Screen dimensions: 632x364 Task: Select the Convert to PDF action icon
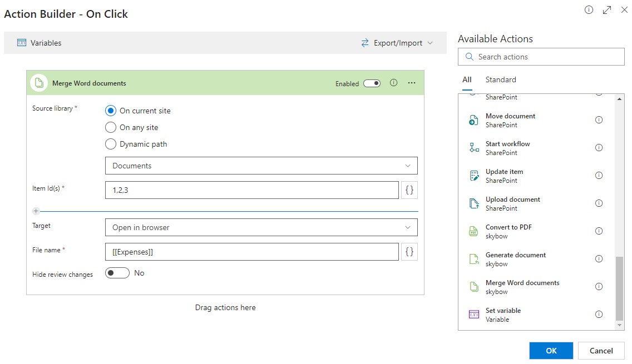[474, 231]
